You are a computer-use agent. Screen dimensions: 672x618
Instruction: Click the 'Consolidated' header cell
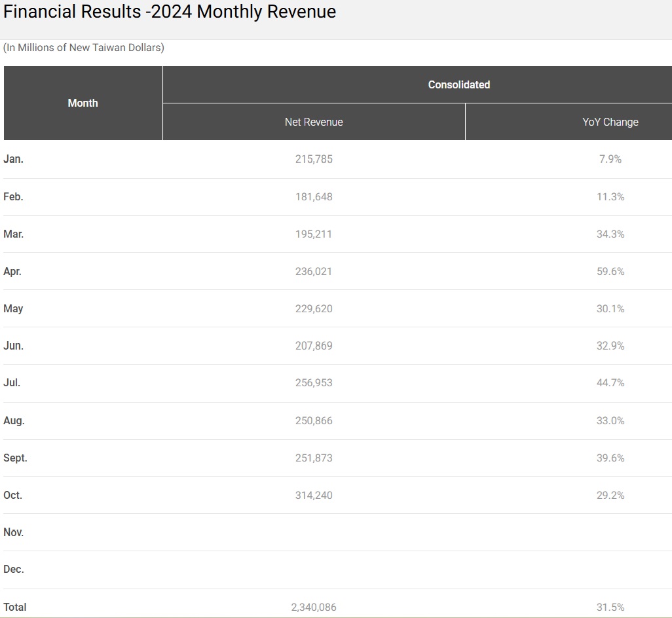458,84
